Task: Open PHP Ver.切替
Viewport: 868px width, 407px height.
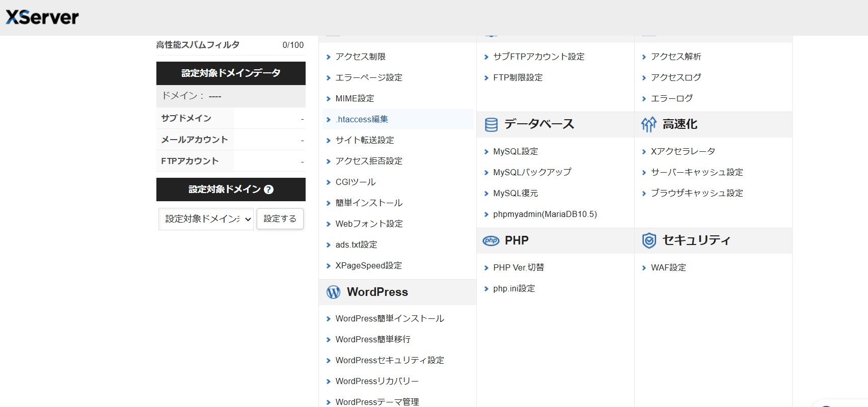Action: 519,267
